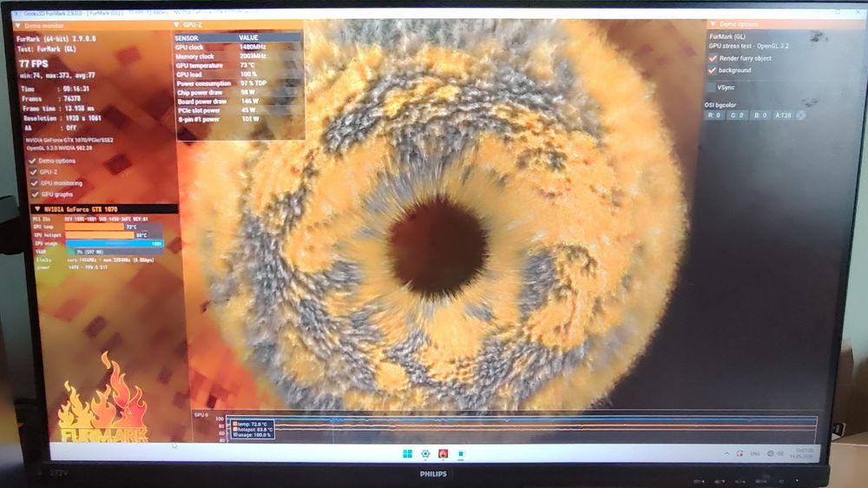Select the Chip power draw row
Viewport: 868px width, 488px height.
[240, 93]
